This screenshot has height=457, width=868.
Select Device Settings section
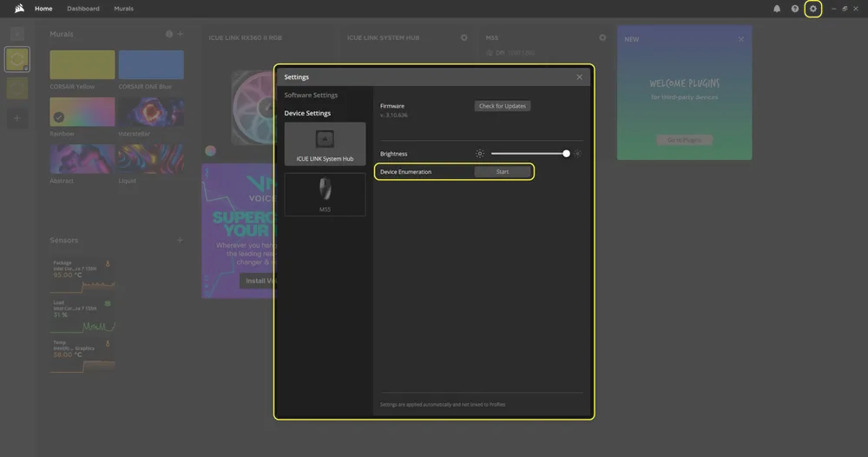coord(307,113)
